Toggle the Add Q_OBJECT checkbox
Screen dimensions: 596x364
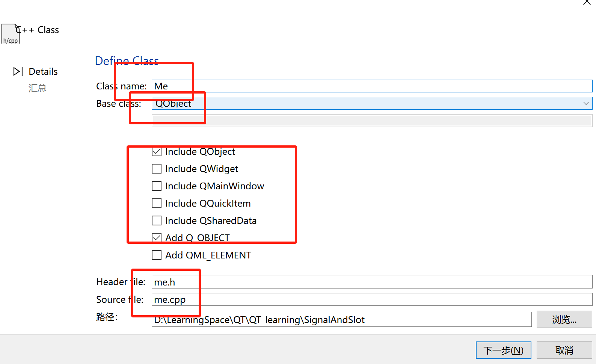pos(157,238)
